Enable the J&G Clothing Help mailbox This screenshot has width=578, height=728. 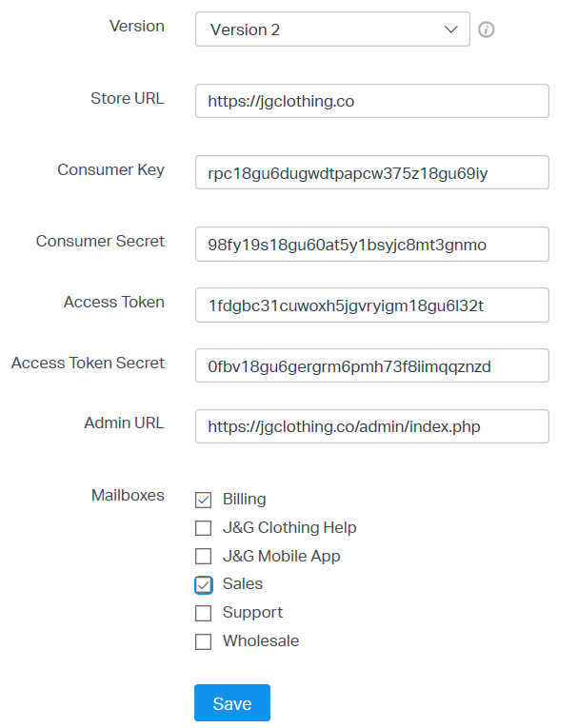[203, 528]
